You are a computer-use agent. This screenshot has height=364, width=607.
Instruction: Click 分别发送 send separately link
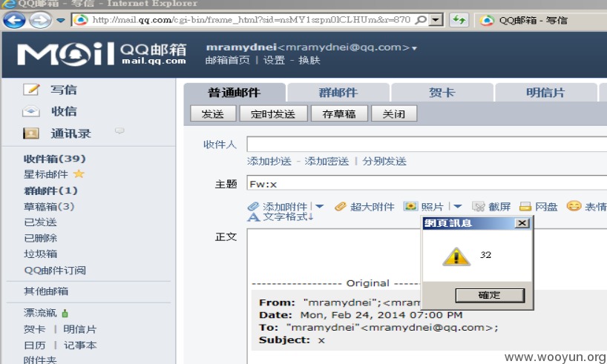(x=384, y=162)
